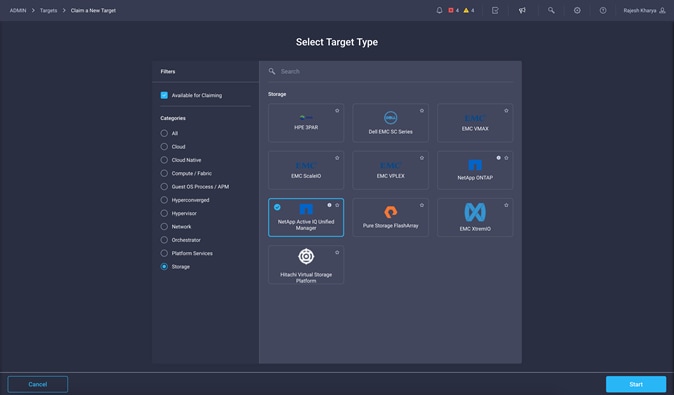Select the Network category
Image resolution: width=674 pixels, height=395 pixels.
[164, 227]
